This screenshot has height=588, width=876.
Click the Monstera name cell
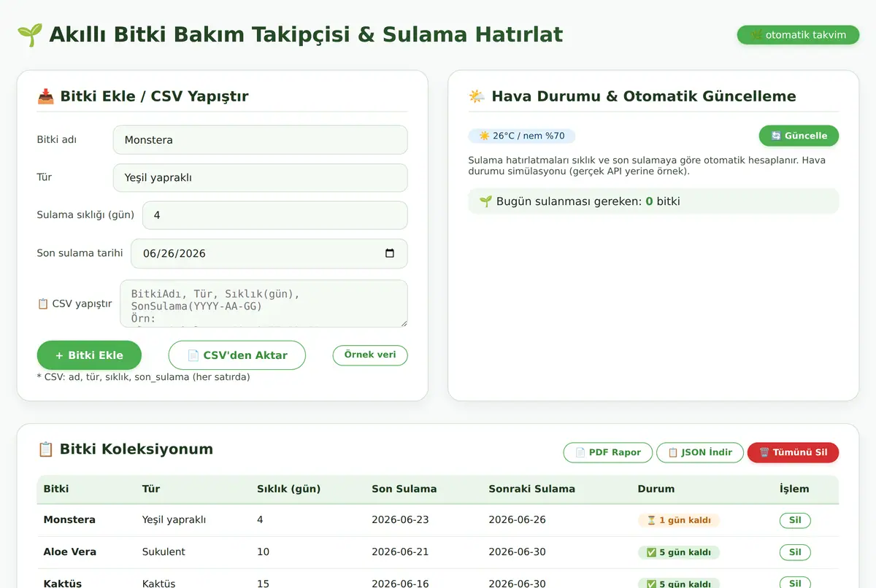click(x=69, y=520)
